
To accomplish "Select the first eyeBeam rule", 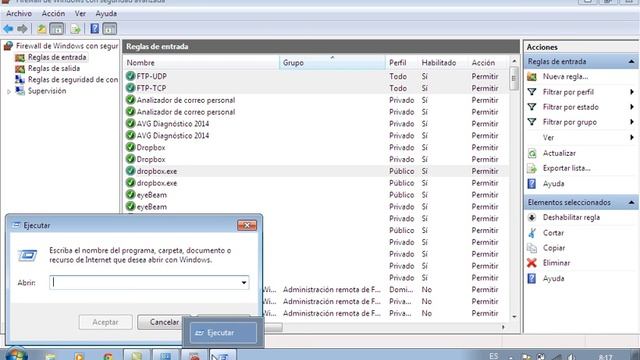I will [151, 195].
